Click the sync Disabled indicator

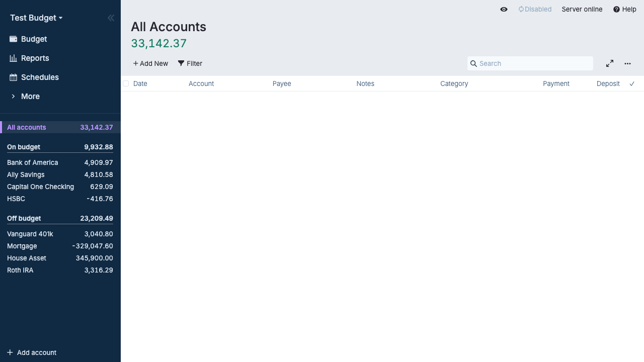click(x=535, y=9)
